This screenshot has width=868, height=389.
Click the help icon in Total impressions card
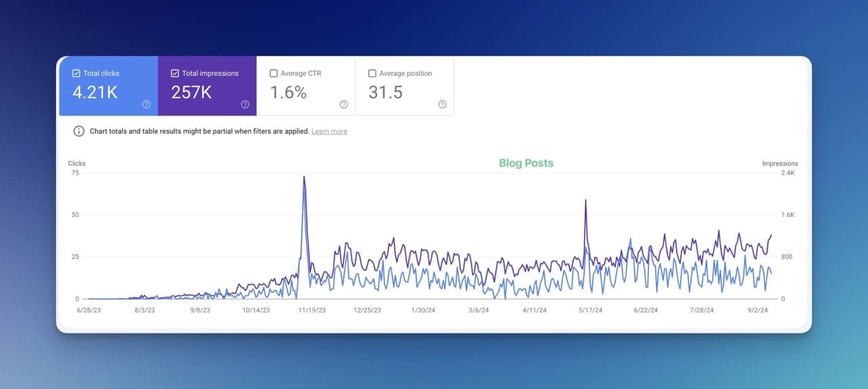[x=245, y=104]
